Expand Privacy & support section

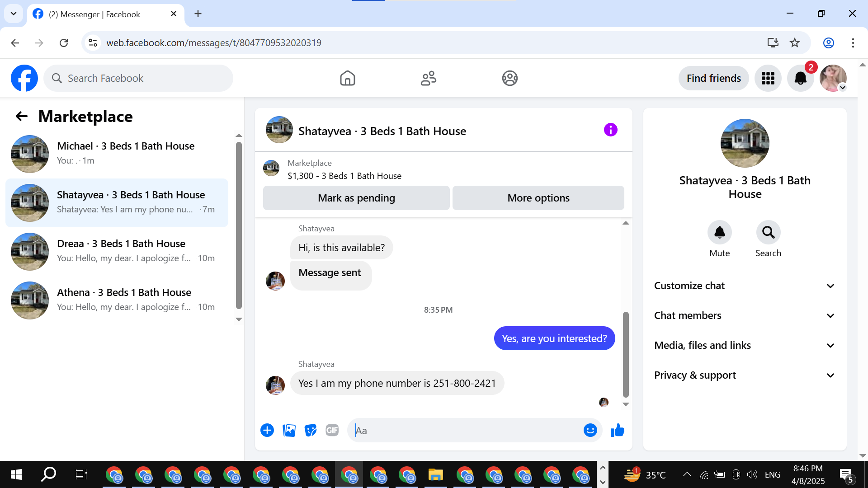[745, 375]
